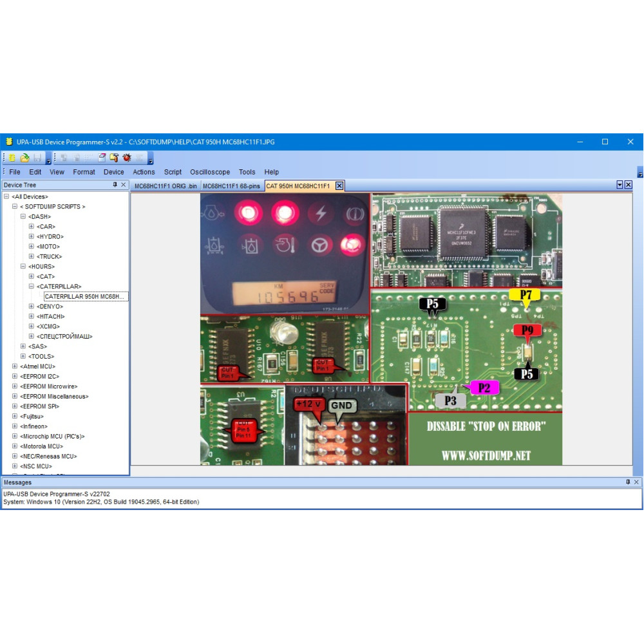The width and height of the screenshot is (644, 644).
Task: Close the Device Tree panel
Action: [123, 185]
